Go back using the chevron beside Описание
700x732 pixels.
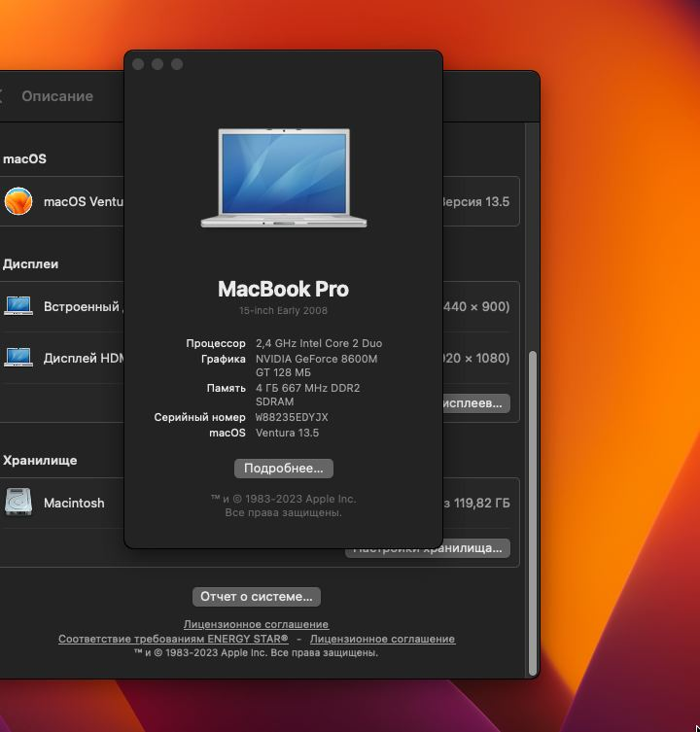pos(1,96)
